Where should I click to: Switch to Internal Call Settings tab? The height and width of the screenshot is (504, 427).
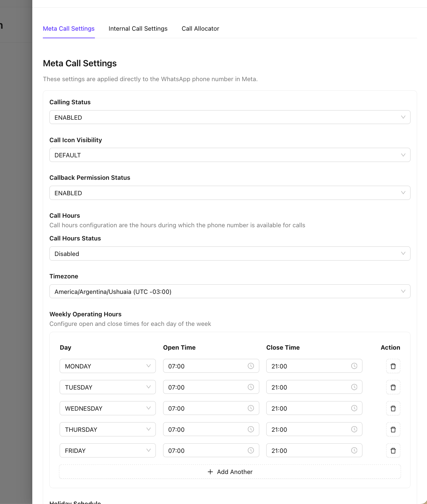[x=138, y=29]
